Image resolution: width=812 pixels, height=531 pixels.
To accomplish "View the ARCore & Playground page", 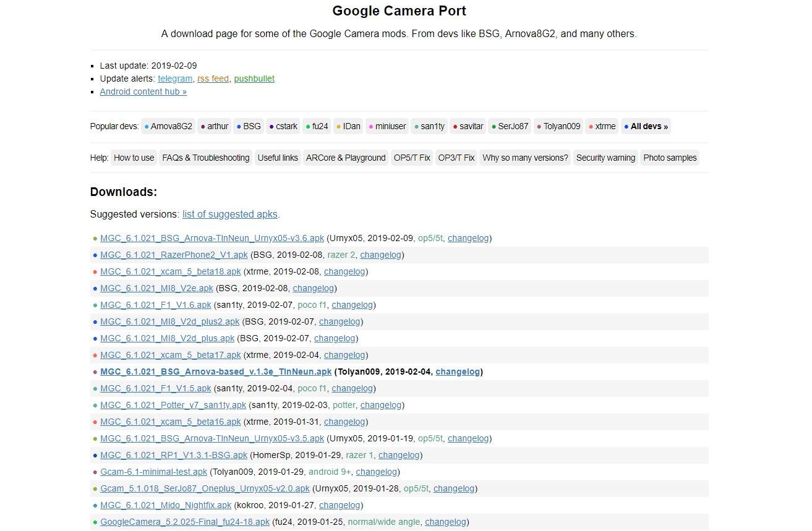I will click(x=345, y=158).
